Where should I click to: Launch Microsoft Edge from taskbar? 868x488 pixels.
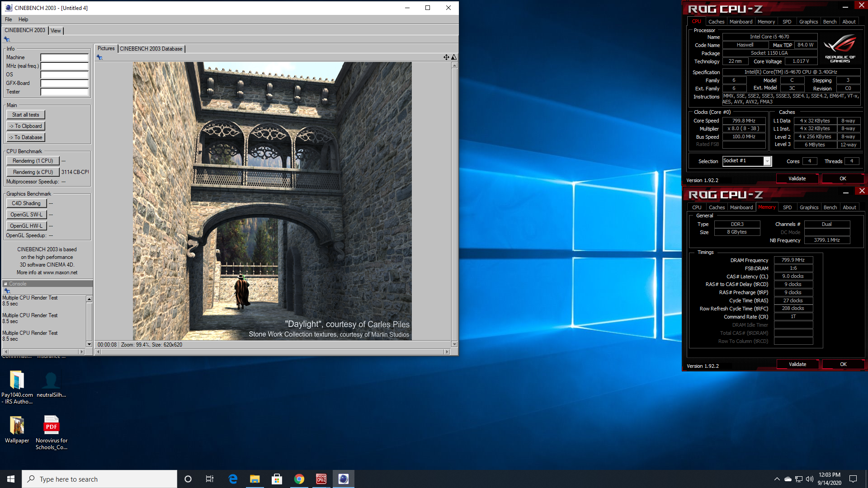pos(233,479)
